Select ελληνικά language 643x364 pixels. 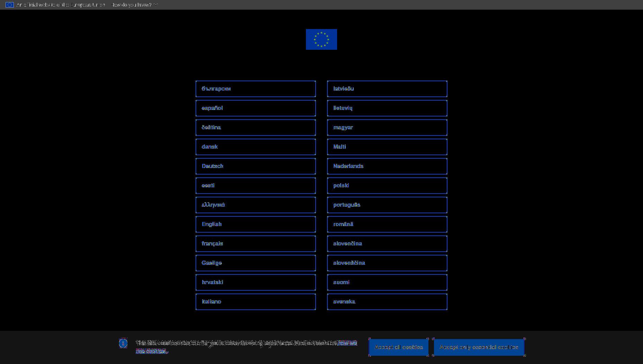(x=256, y=205)
